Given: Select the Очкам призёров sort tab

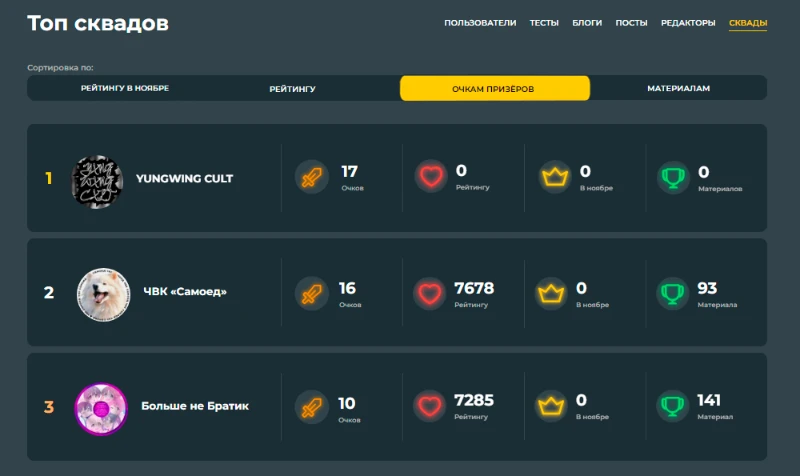Looking at the screenshot, I should pos(495,88).
